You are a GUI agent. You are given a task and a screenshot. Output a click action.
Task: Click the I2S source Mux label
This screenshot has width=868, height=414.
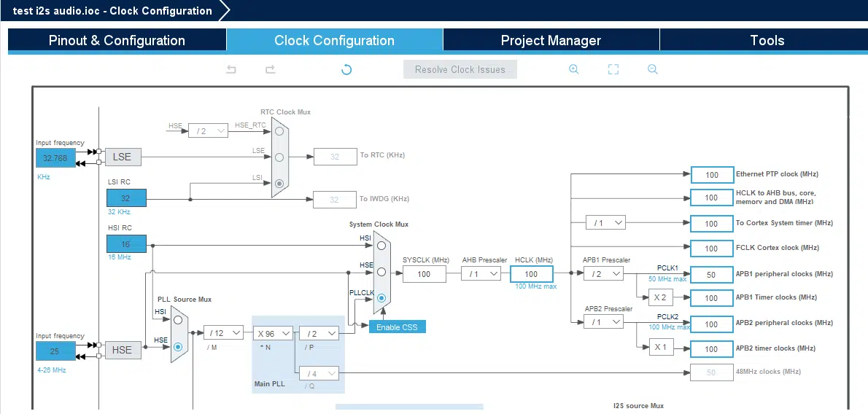pyautogui.click(x=638, y=406)
